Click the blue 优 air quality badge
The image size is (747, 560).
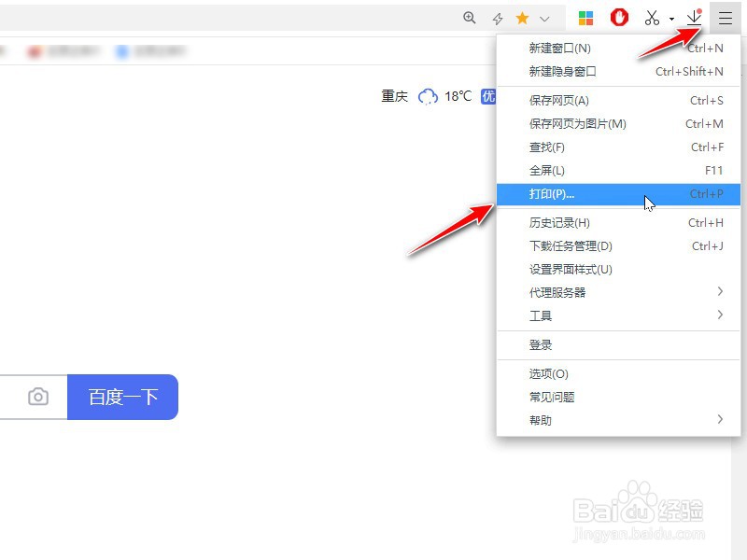(x=487, y=96)
